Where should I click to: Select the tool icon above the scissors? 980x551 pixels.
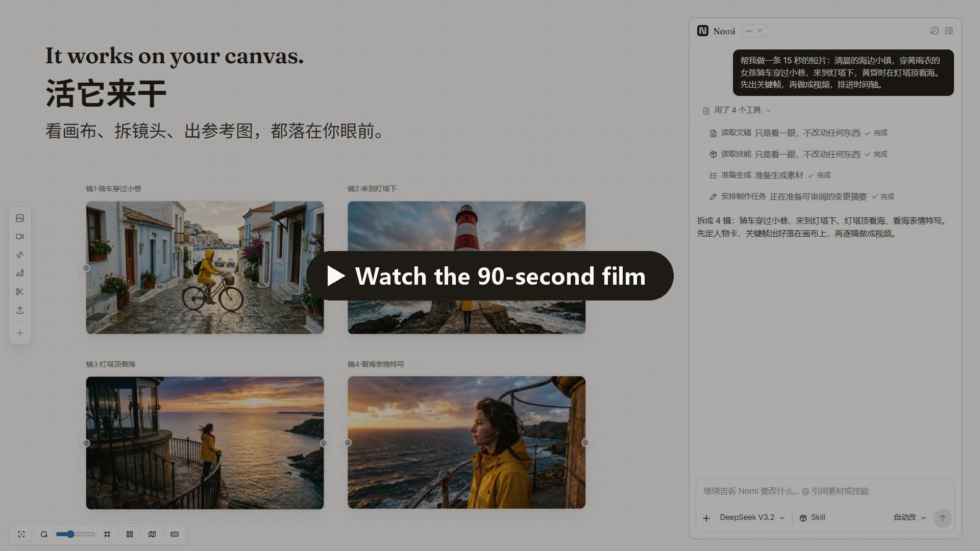(x=20, y=273)
